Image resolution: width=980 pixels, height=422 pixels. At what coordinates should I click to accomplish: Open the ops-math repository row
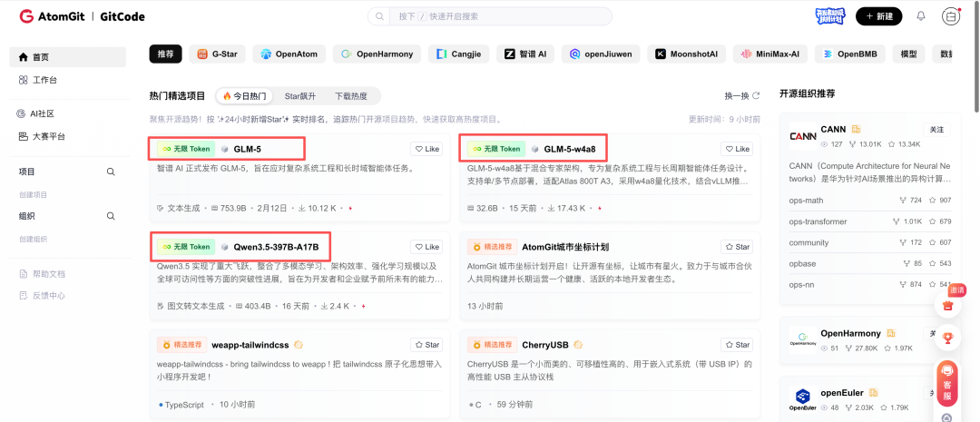(870, 201)
